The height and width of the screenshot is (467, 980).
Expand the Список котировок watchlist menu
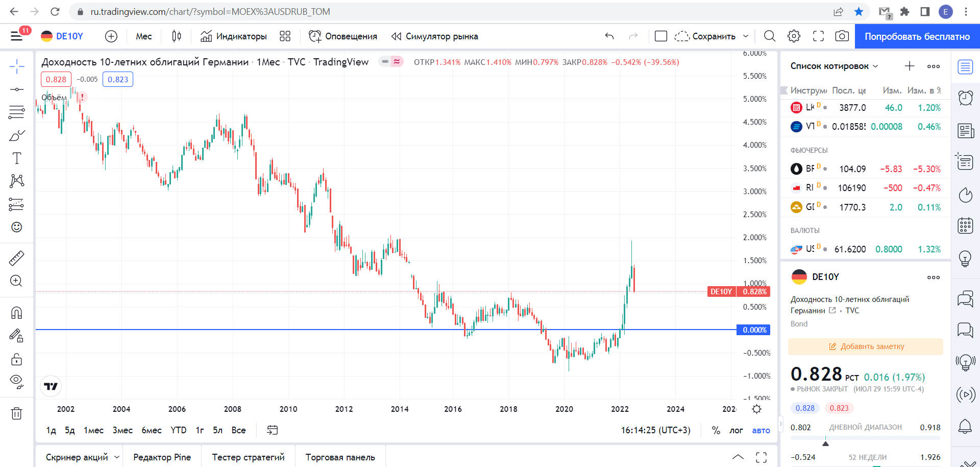point(835,66)
